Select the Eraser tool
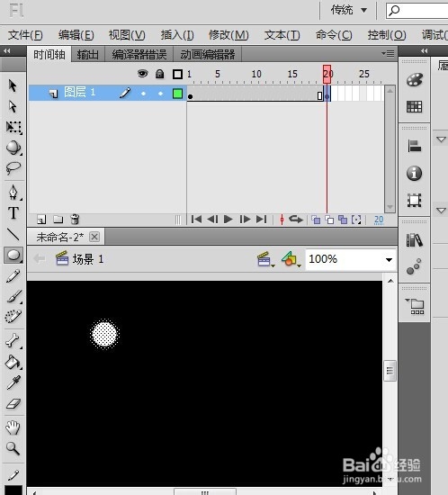This screenshot has width=448, height=495. 13,404
